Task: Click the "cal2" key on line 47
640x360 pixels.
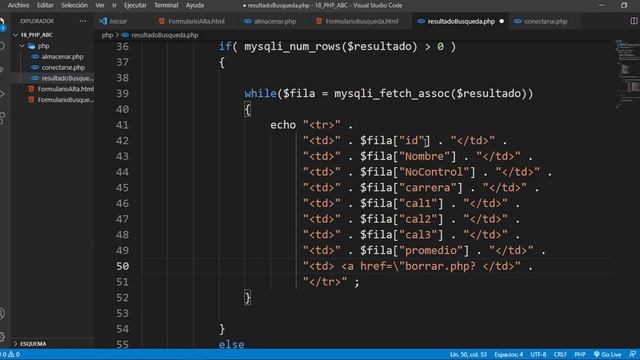Action: click(x=418, y=219)
